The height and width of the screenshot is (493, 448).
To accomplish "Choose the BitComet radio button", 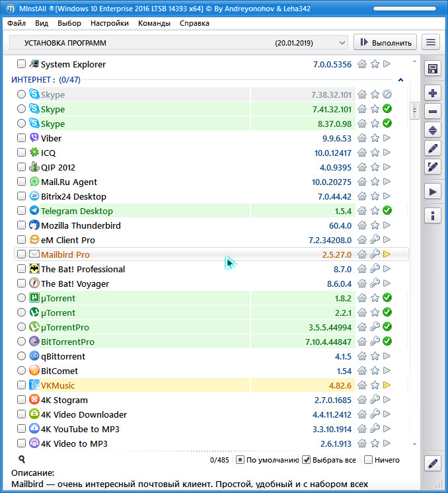I will tap(21, 371).
